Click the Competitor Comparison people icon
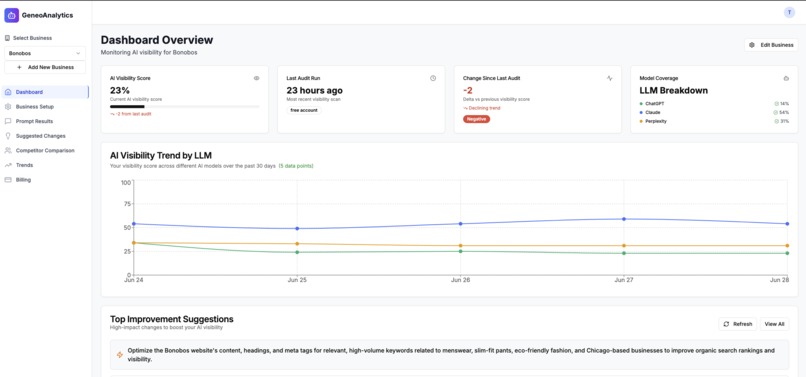Image resolution: width=806 pixels, height=377 pixels. click(8, 151)
